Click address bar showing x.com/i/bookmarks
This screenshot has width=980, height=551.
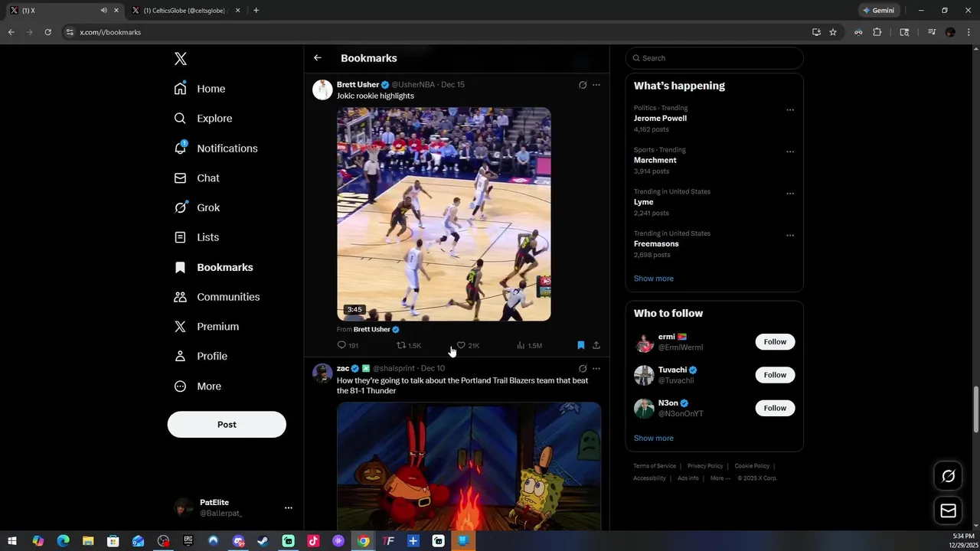coord(110,32)
